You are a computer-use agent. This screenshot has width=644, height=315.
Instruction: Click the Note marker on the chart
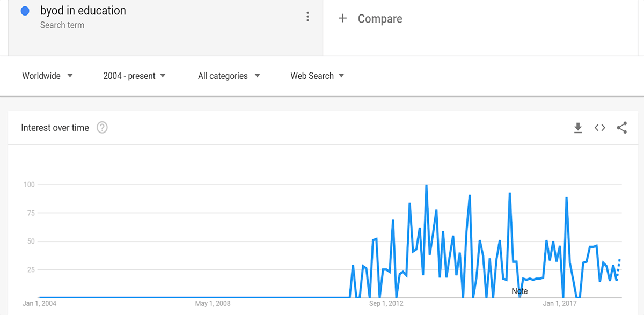pos(519,291)
